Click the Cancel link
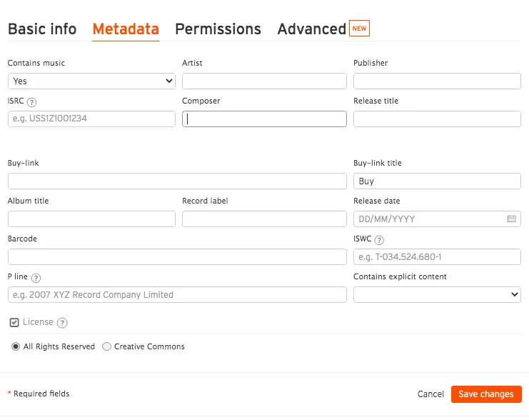This screenshot has width=529, height=420. click(430, 394)
